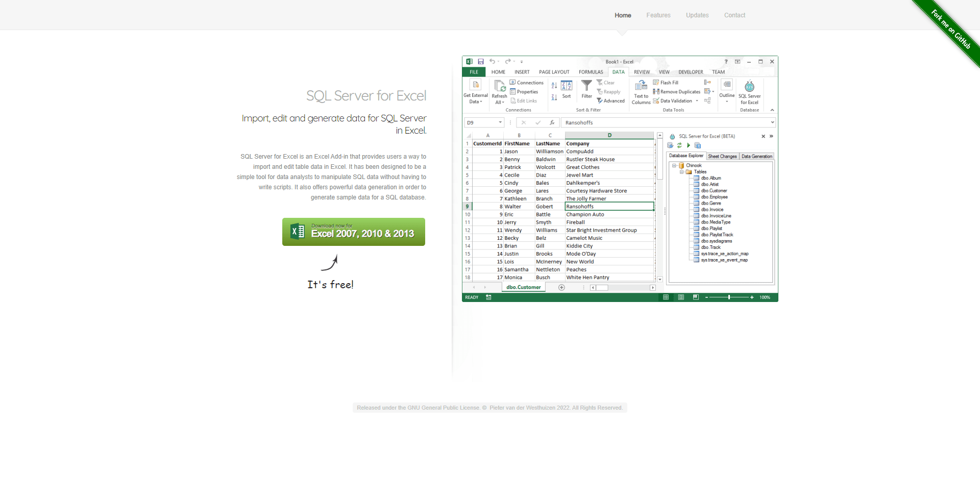Switch to the TEAM ribbon tab

(x=718, y=72)
